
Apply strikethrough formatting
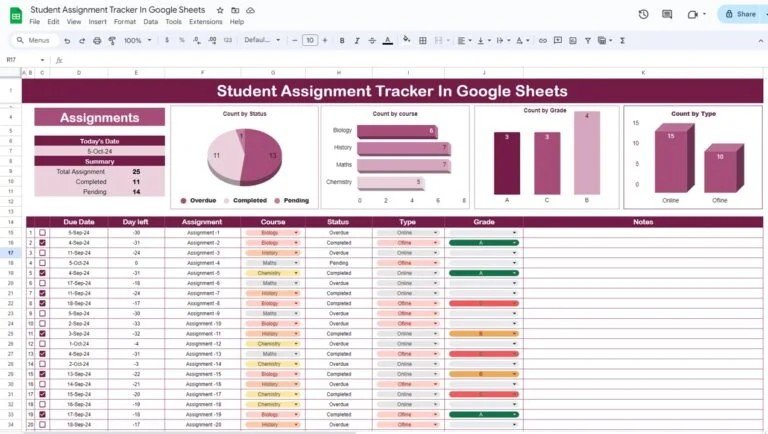coord(372,41)
